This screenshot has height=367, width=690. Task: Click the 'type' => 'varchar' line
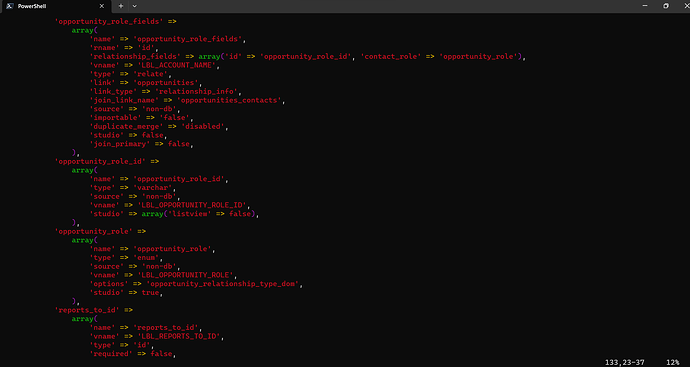click(x=133, y=187)
